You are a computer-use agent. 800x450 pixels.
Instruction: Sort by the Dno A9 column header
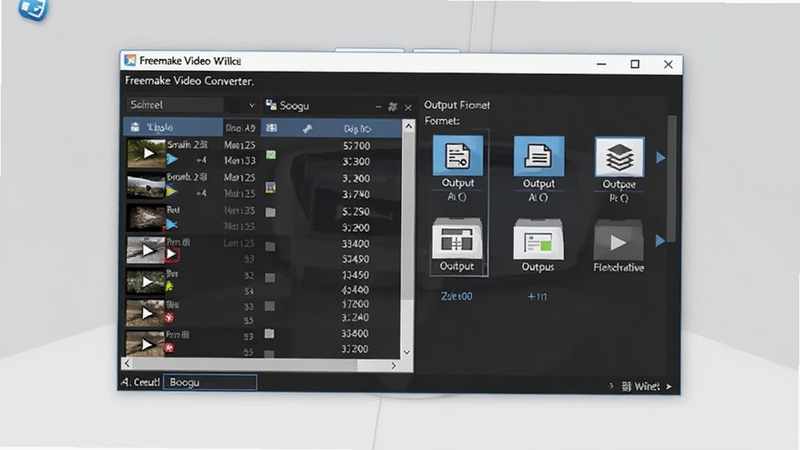point(241,128)
